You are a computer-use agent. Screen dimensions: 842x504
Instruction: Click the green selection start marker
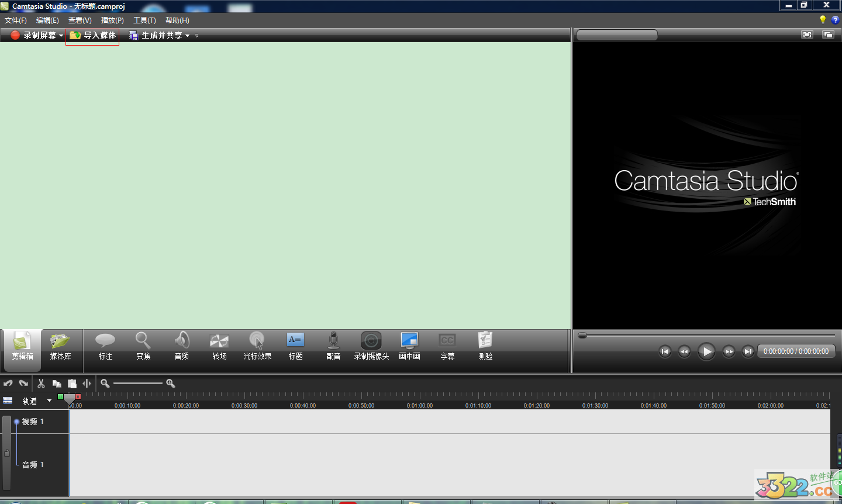click(60, 396)
